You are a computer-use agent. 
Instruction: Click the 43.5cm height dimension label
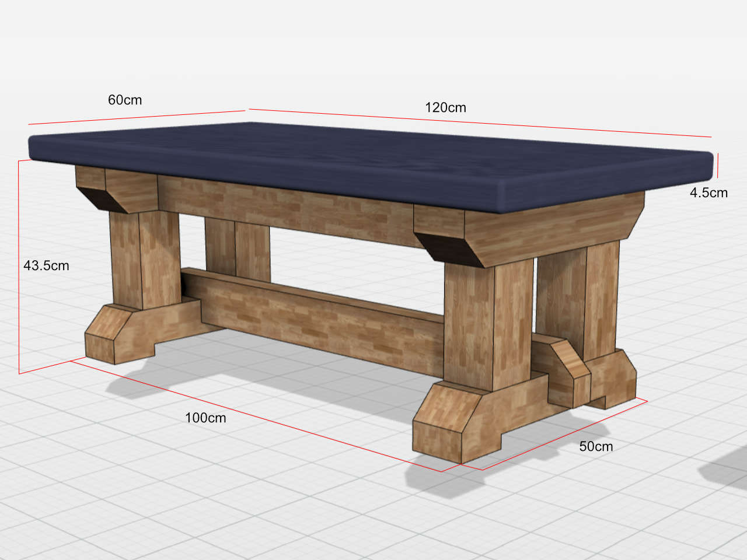(x=46, y=265)
